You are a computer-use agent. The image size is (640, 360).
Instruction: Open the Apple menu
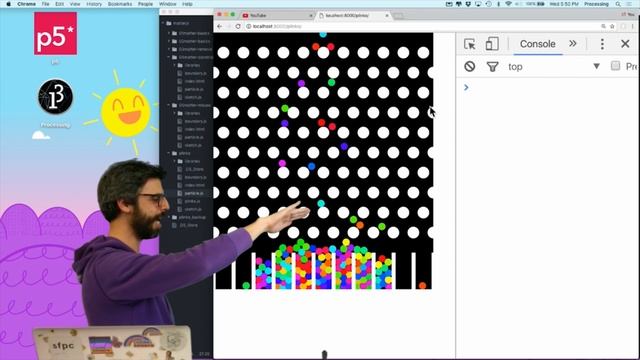point(8,4)
